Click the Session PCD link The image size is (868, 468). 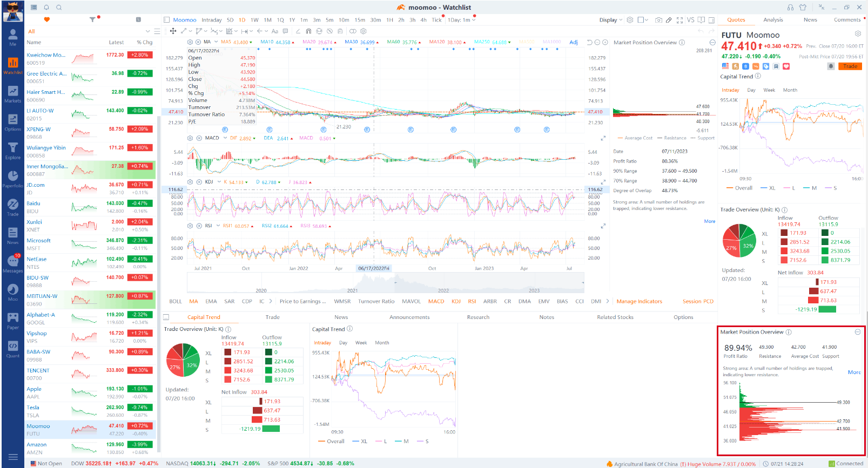point(698,301)
